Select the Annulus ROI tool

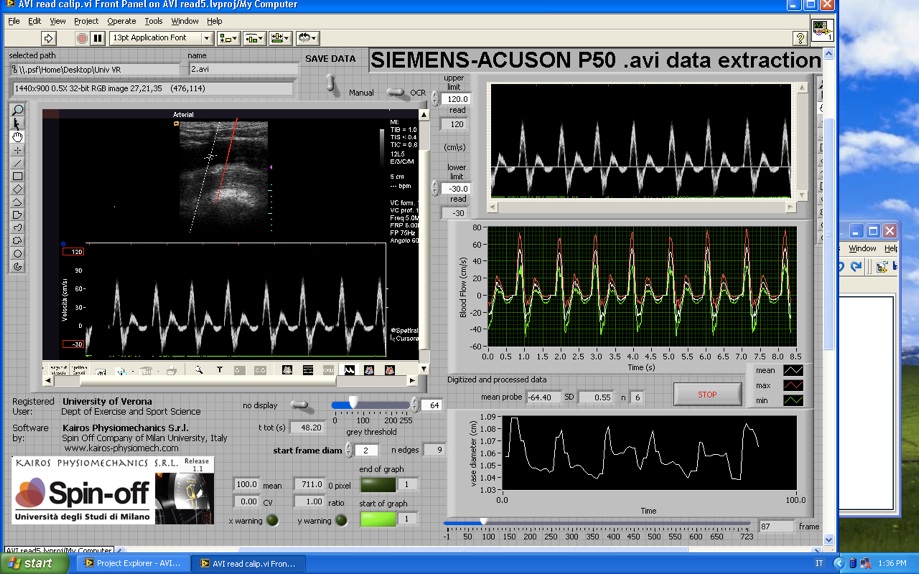[x=18, y=266]
